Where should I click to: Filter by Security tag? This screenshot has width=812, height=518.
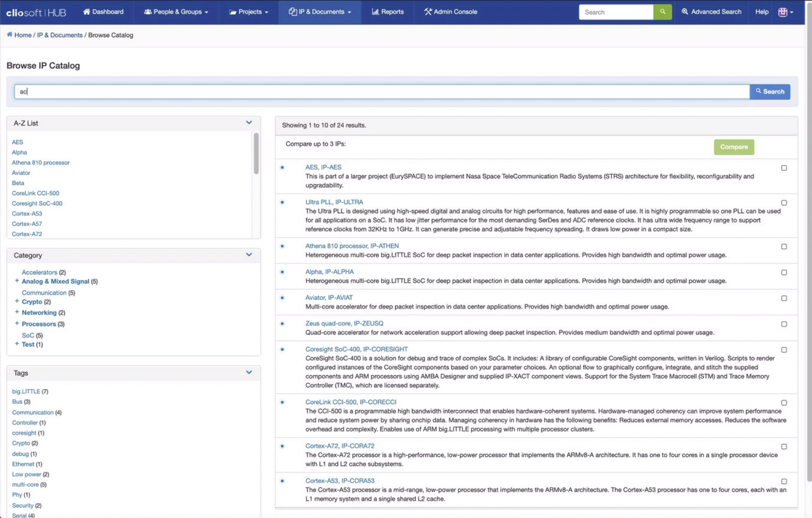click(23, 506)
